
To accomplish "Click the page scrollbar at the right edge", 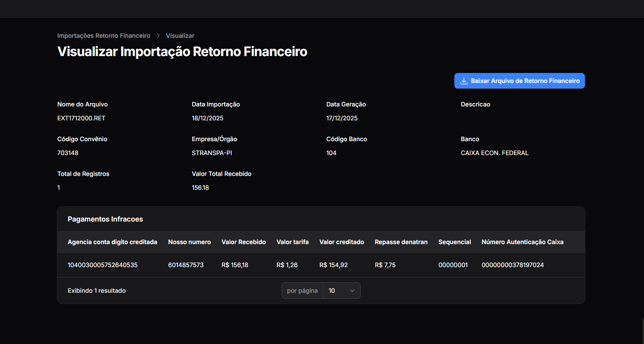I will 642,330.
